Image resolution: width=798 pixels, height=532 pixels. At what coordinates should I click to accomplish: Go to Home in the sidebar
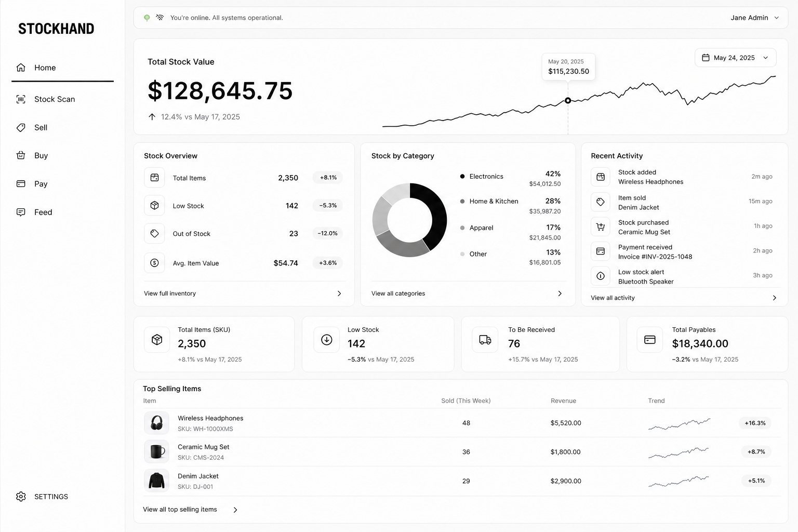pos(62,68)
